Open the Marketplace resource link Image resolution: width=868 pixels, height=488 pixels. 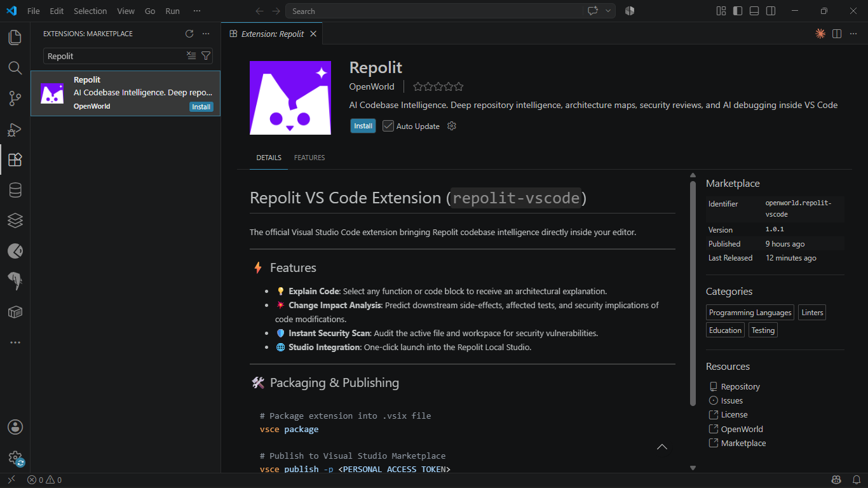click(743, 443)
